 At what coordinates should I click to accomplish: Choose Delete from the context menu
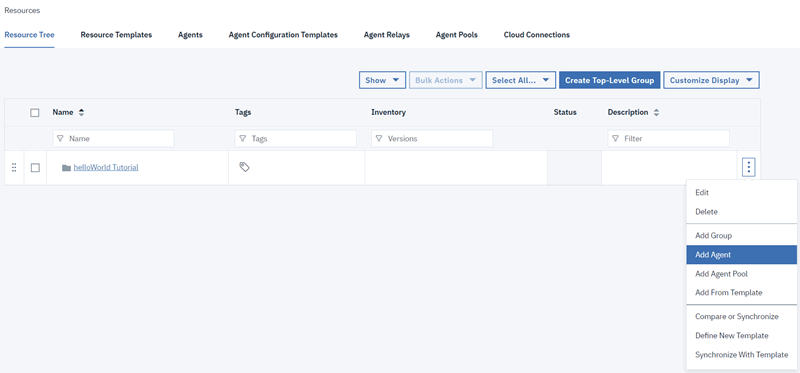(x=741, y=212)
